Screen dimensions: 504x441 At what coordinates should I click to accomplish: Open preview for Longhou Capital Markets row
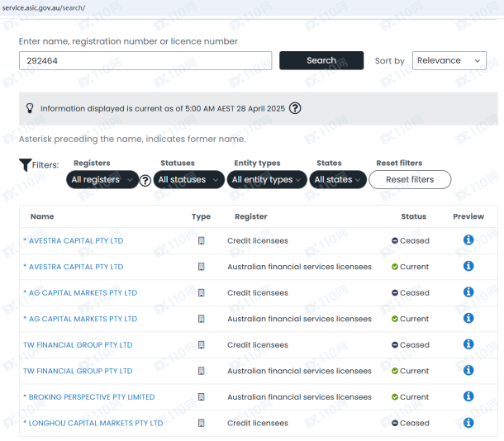[468, 422]
